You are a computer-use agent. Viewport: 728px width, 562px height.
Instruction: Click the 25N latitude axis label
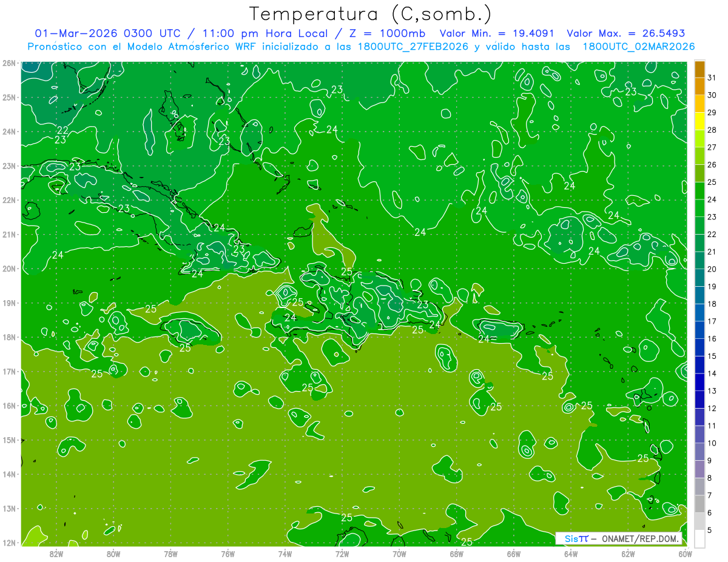coord(9,98)
